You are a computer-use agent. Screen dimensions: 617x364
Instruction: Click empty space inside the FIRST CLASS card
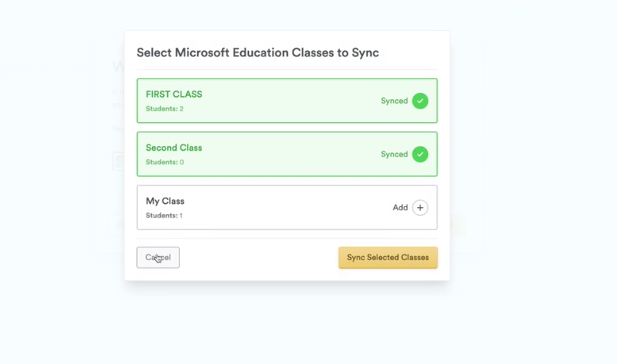[286, 101]
